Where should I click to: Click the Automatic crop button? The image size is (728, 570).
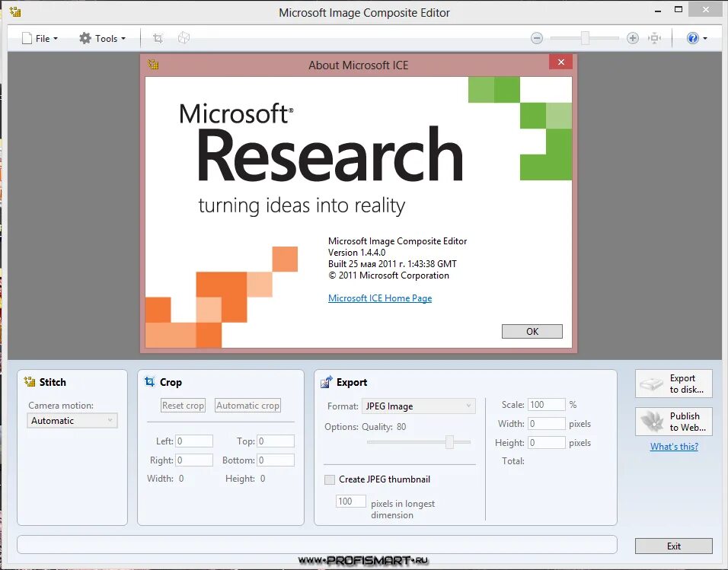pyautogui.click(x=248, y=405)
